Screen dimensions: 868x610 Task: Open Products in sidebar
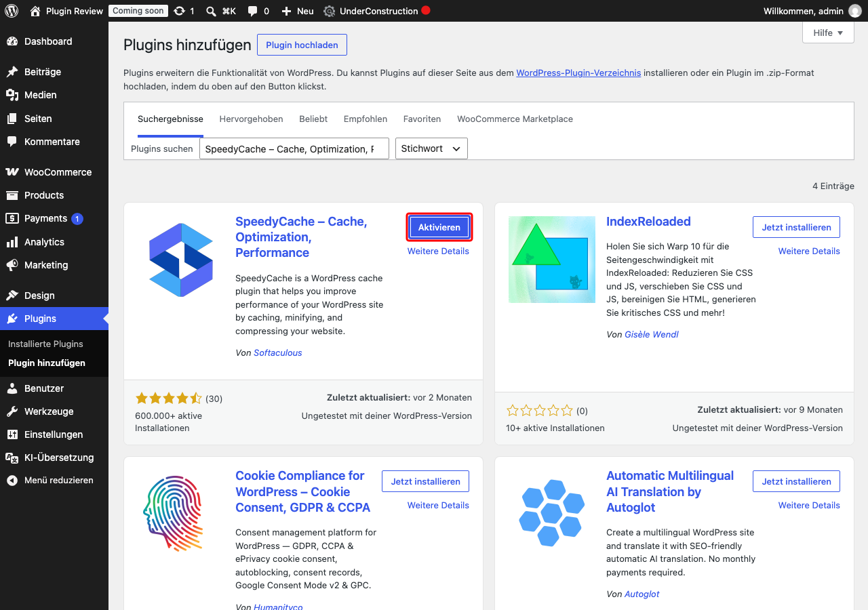tap(54, 195)
